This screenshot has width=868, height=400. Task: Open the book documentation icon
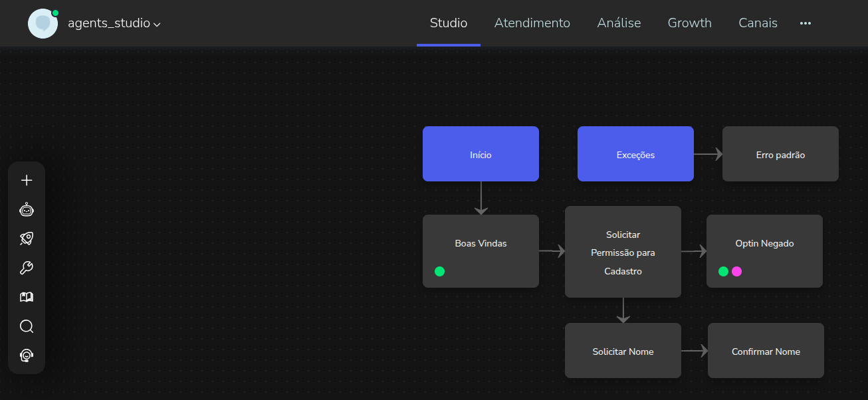click(27, 297)
